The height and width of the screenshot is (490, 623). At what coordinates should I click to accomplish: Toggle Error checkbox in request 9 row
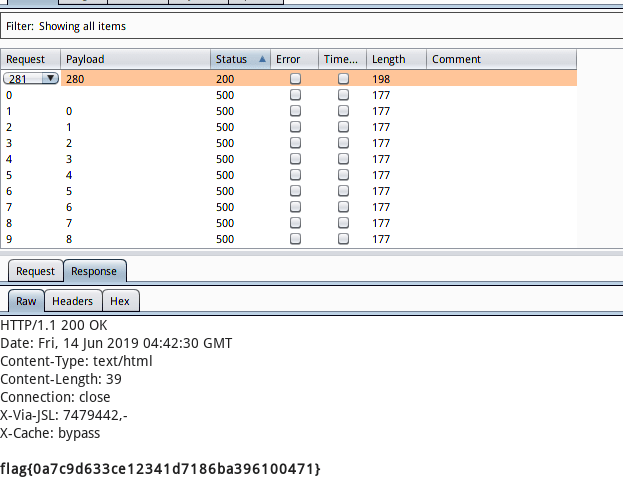pos(295,239)
